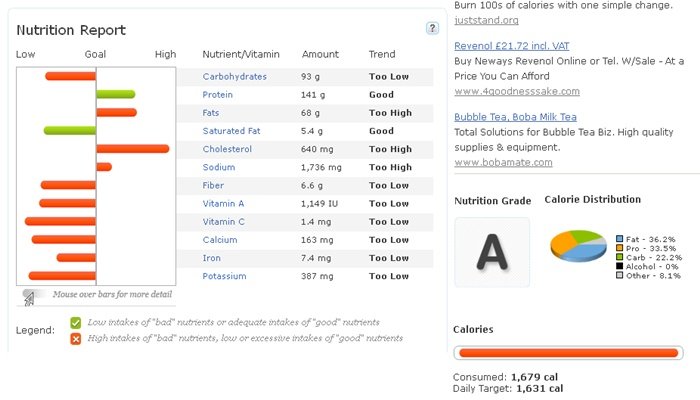Click the blue Fat legend color swatch
The height and width of the screenshot is (400, 700).
coord(620,239)
